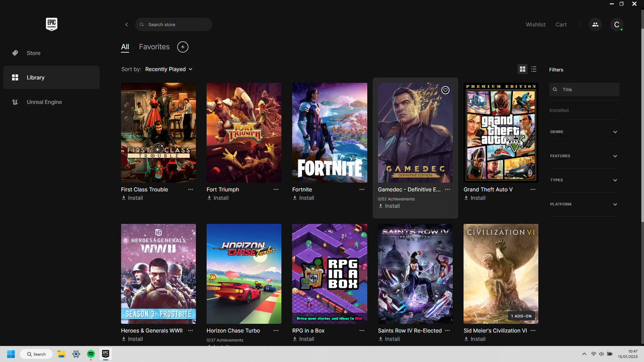Select Library in sidebar
This screenshot has width=644, height=362.
click(51, 77)
